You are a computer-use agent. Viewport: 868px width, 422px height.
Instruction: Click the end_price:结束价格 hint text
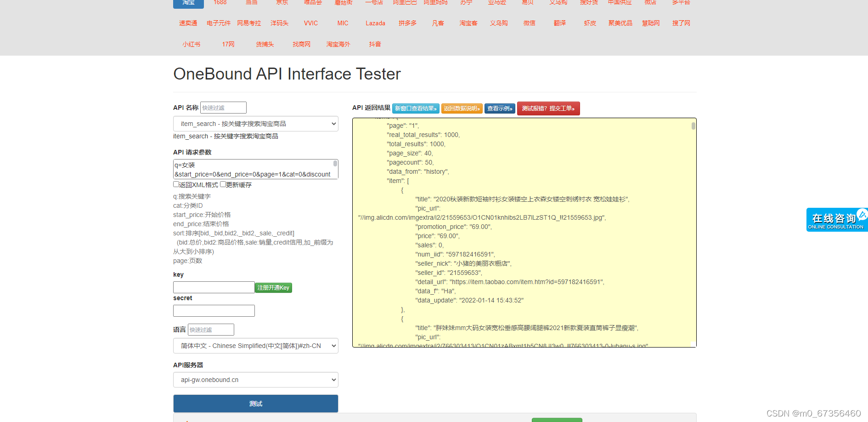point(201,224)
